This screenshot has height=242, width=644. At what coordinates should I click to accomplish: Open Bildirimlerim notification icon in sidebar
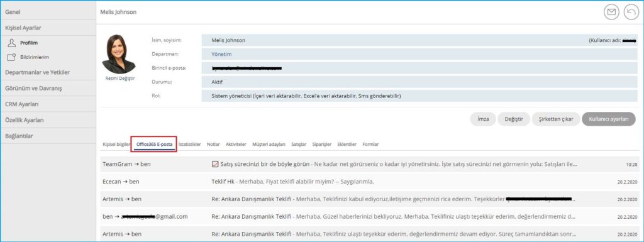[x=12, y=57]
